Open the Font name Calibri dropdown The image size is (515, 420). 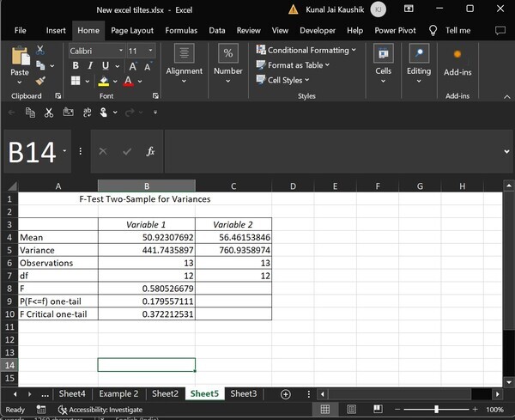coord(120,51)
